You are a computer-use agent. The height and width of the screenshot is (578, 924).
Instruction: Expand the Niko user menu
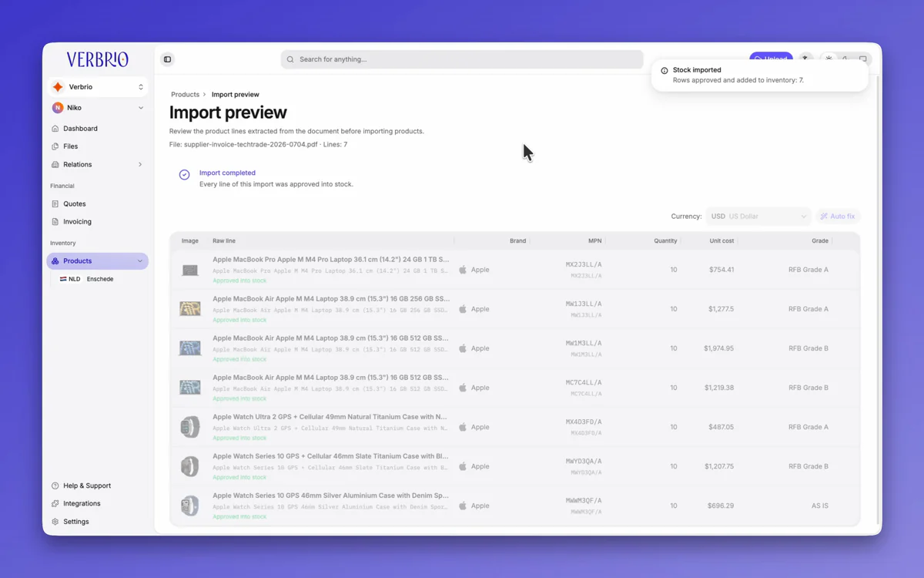(x=98, y=108)
